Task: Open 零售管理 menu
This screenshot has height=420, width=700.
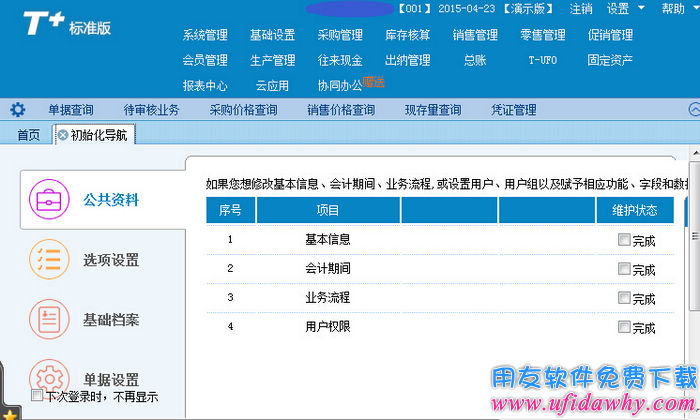Action: point(543,35)
